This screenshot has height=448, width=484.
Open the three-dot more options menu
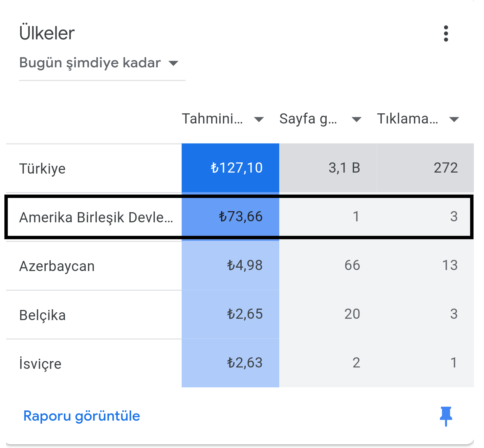[446, 33]
